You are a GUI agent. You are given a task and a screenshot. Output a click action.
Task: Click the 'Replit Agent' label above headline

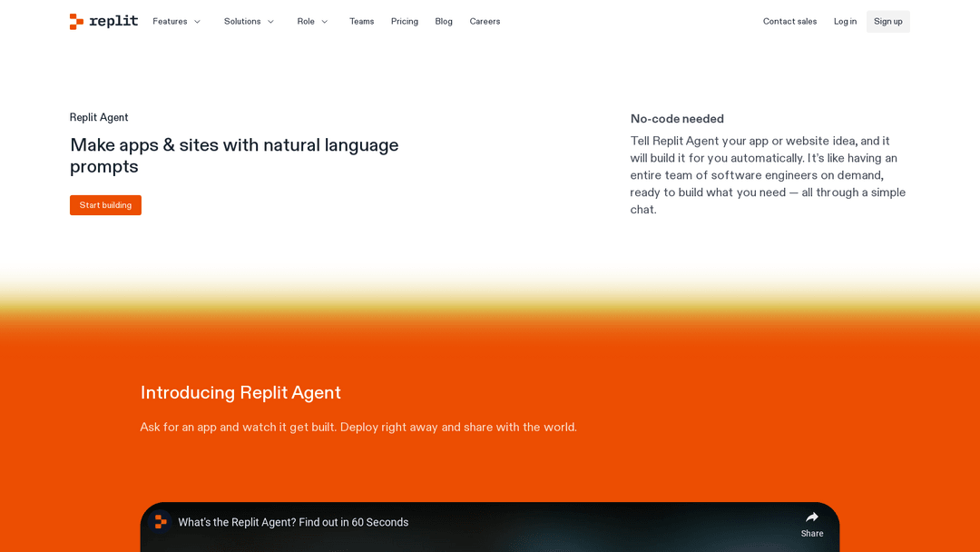pos(99,117)
